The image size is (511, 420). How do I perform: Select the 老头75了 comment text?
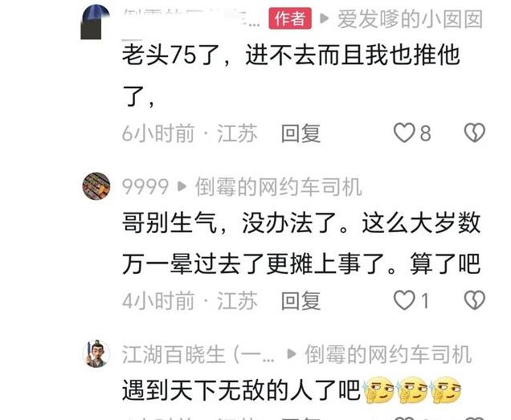pyautogui.click(x=291, y=75)
